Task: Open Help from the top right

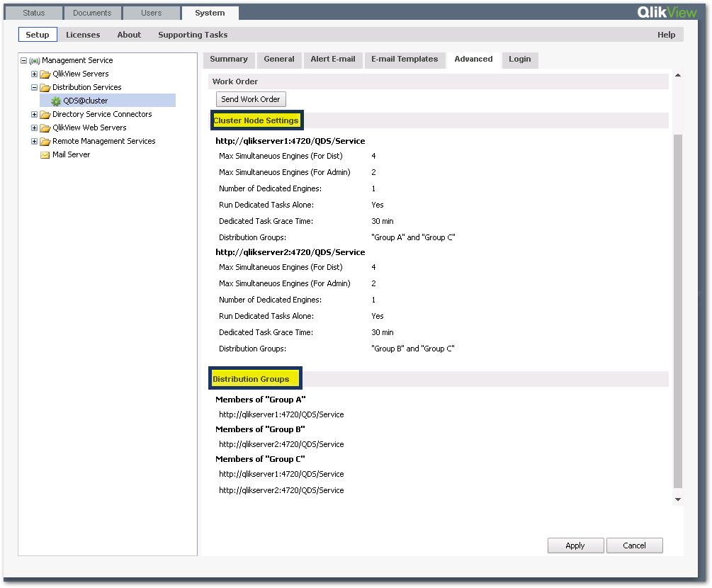Action: pyautogui.click(x=666, y=34)
